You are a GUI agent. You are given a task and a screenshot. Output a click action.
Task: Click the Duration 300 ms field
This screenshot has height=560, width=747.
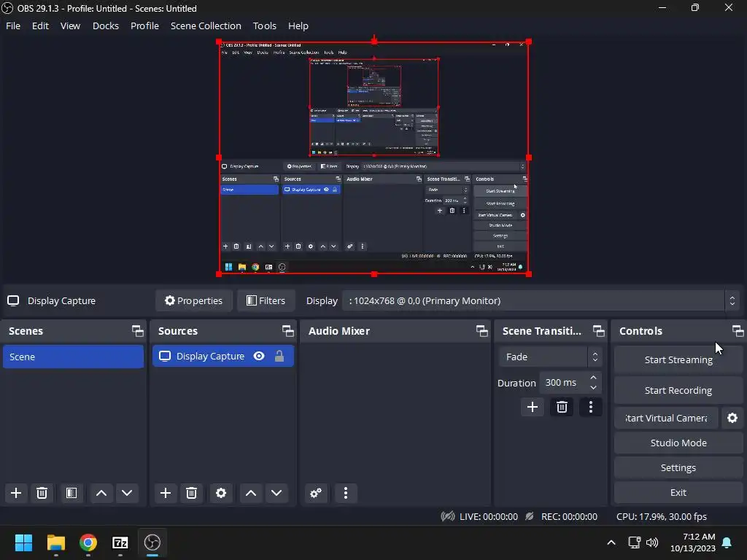[x=570, y=383]
